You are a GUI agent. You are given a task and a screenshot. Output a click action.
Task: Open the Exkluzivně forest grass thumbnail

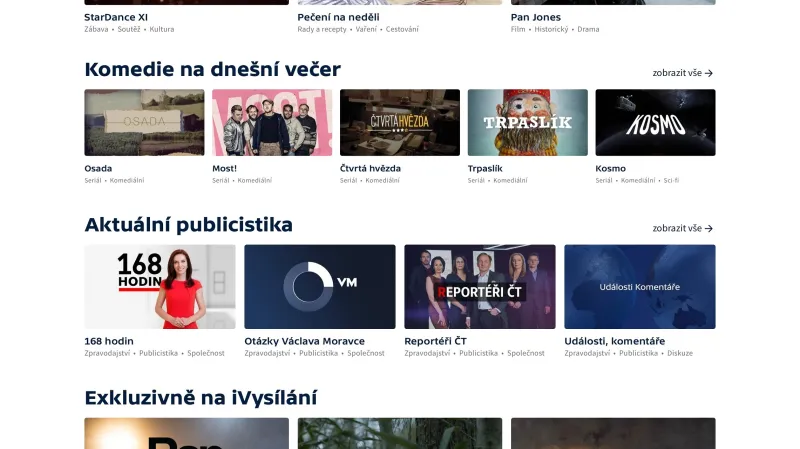point(400,433)
